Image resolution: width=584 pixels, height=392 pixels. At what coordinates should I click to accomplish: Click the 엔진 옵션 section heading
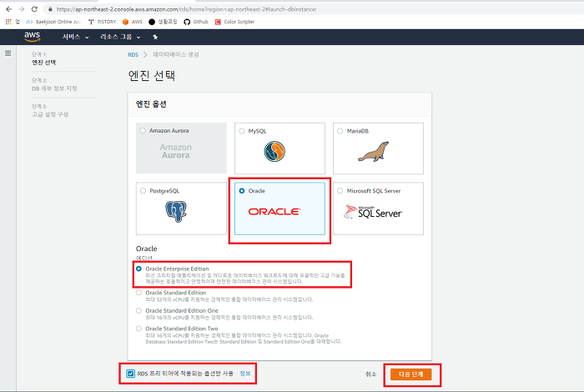[x=151, y=104]
